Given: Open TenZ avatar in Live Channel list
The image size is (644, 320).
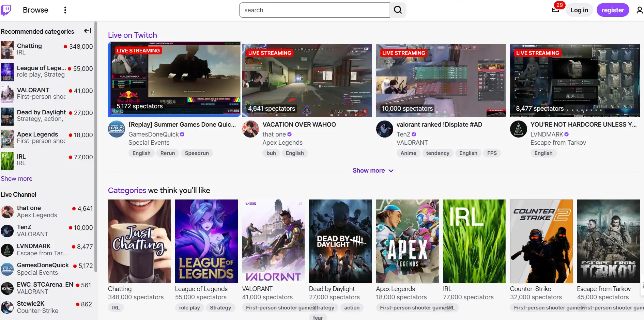Looking at the screenshot, I should 7,231.
